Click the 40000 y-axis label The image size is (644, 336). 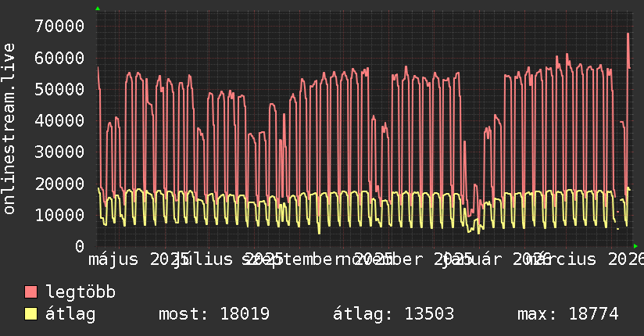[59, 121]
